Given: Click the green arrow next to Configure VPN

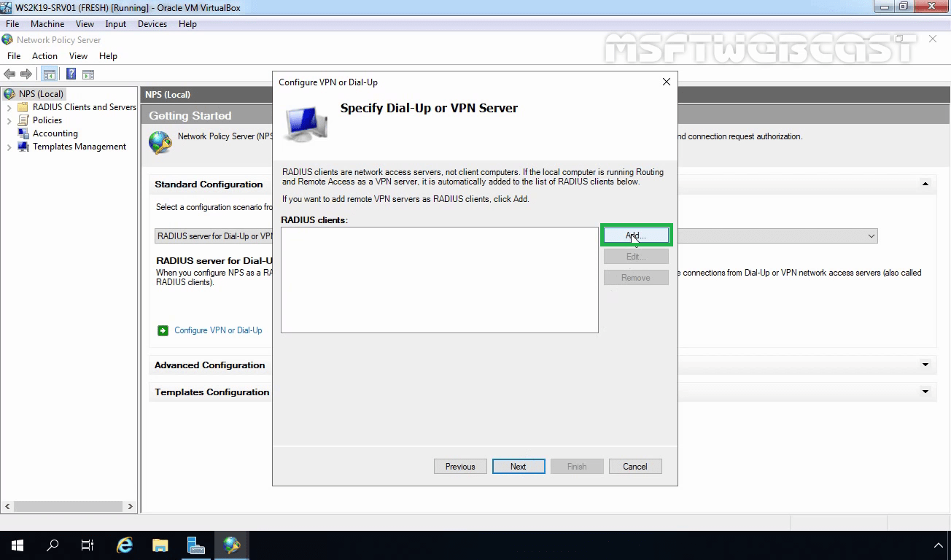Looking at the screenshot, I should [163, 330].
